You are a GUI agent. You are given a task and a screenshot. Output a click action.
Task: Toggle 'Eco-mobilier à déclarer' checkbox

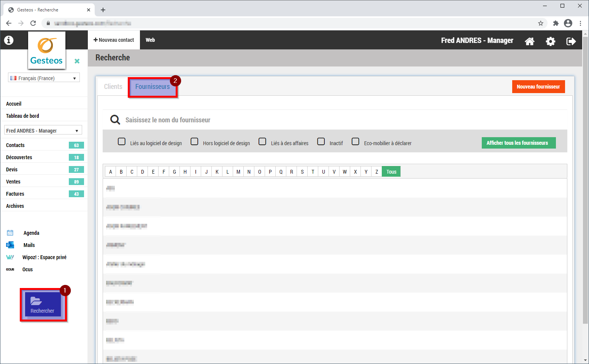tap(355, 142)
